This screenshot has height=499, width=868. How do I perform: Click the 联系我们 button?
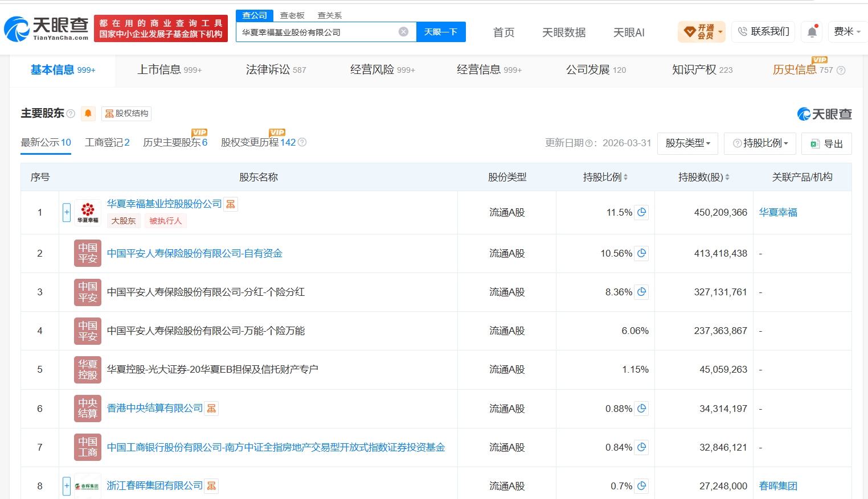[x=763, y=32]
